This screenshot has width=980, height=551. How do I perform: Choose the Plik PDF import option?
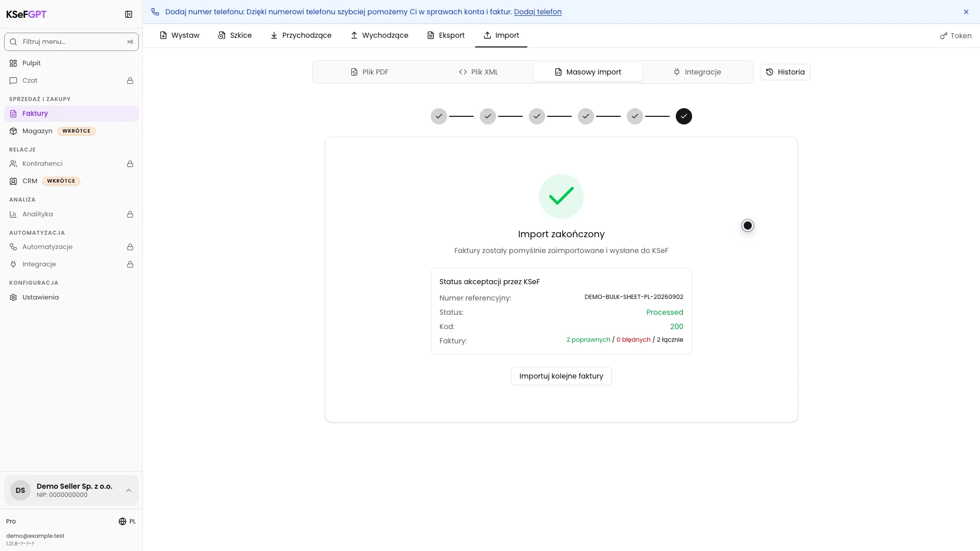point(370,72)
